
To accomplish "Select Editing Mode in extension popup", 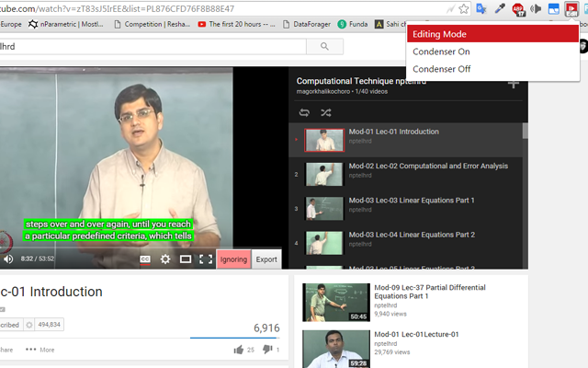I will pyautogui.click(x=492, y=34).
